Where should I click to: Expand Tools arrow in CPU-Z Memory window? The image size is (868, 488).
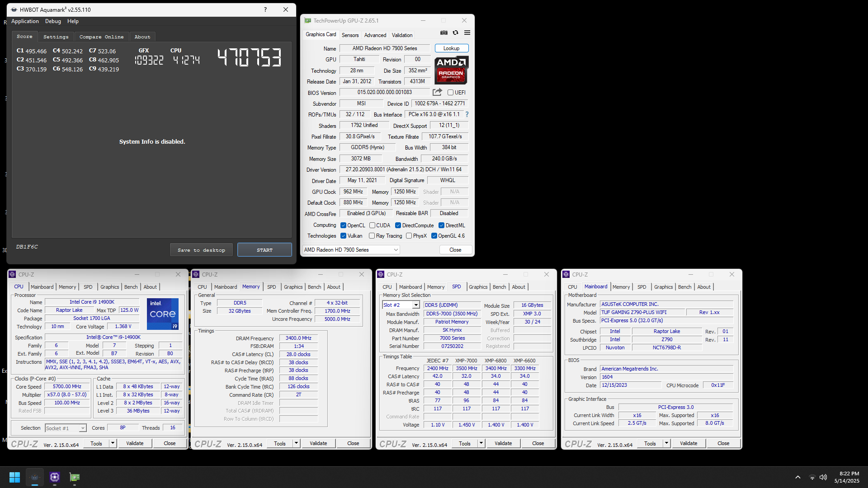pos(296,443)
